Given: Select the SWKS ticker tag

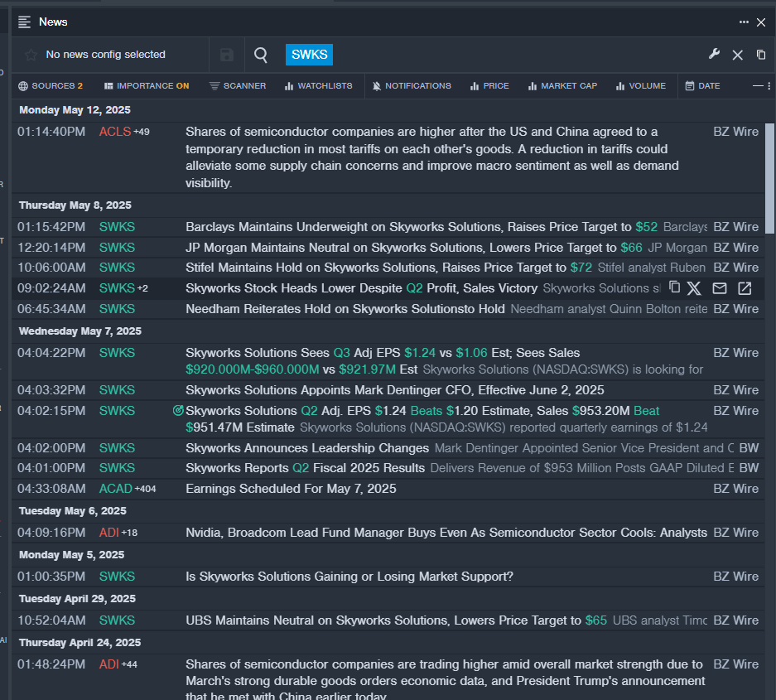Looking at the screenshot, I should [x=309, y=55].
